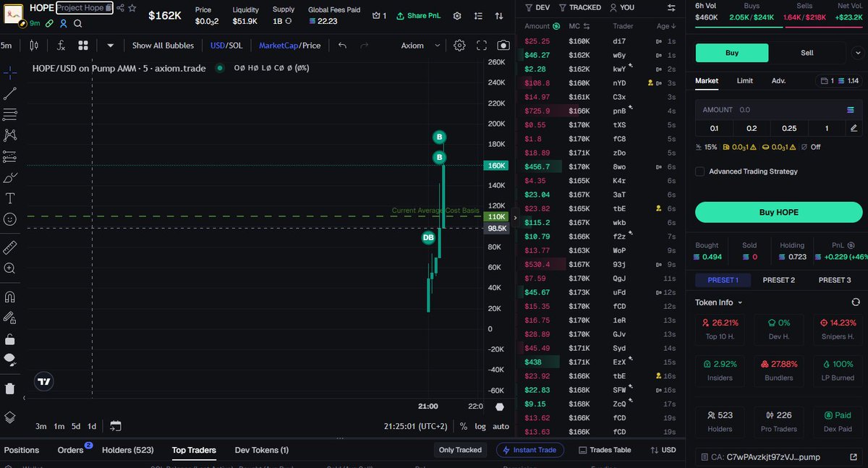Viewport: 868px width, 468px height.
Task: Refresh the Token Info section
Action: [x=856, y=302]
